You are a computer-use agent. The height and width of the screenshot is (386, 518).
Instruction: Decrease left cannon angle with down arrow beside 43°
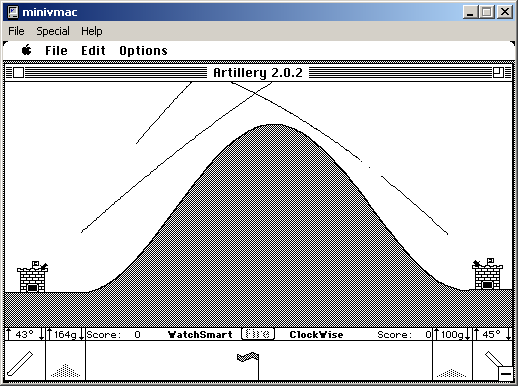tap(41, 334)
